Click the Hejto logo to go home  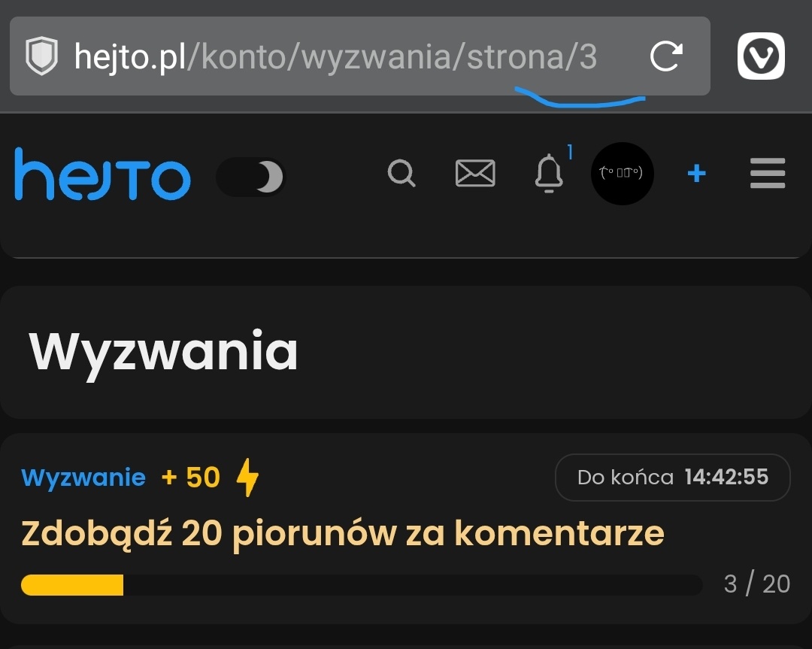(x=102, y=174)
